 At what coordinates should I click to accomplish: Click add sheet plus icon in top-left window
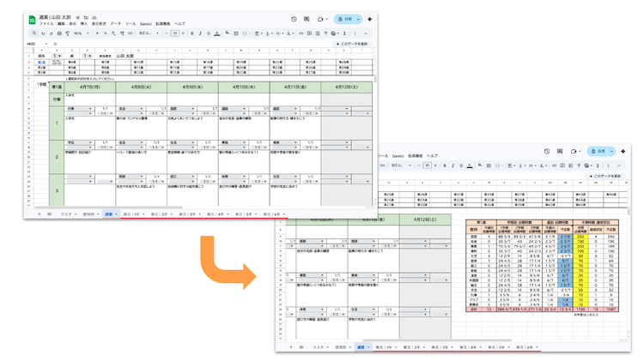click(39, 214)
